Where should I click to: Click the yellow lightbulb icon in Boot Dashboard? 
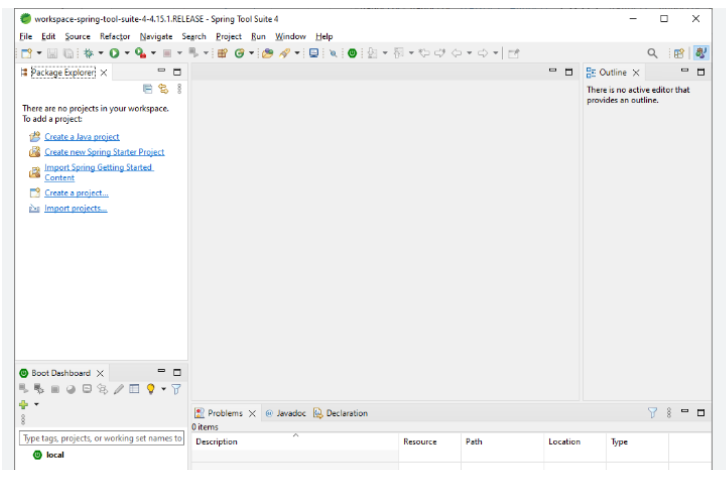151,389
